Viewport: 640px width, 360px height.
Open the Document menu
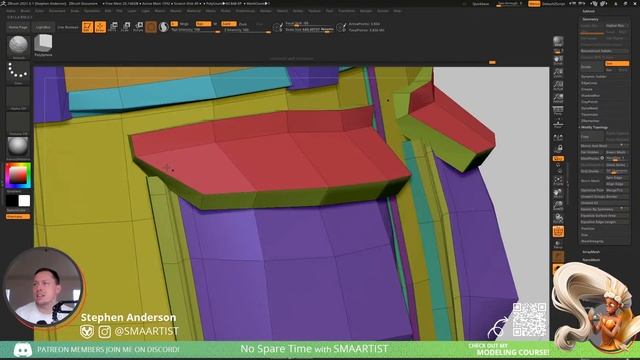pos(57,11)
